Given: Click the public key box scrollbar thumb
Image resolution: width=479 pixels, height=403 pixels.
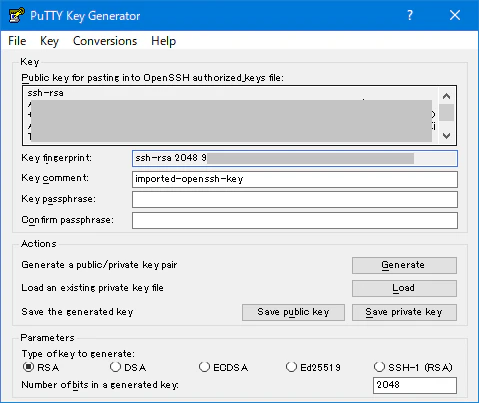Looking at the screenshot, I should [x=447, y=113].
